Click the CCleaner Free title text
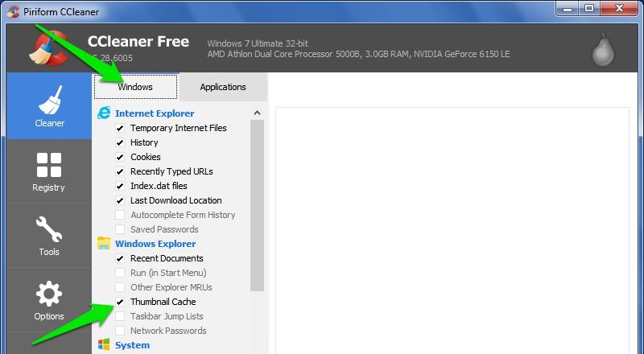644x354 pixels. pyautogui.click(x=138, y=42)
